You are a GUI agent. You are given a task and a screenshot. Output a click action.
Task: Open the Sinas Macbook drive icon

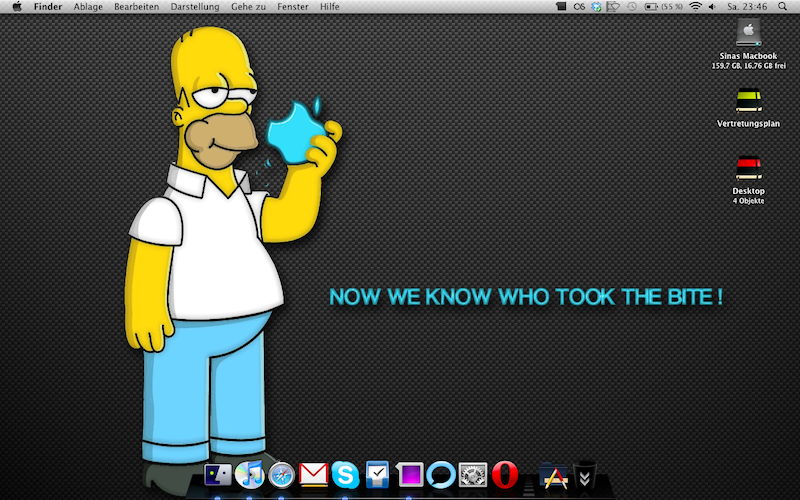748,33
